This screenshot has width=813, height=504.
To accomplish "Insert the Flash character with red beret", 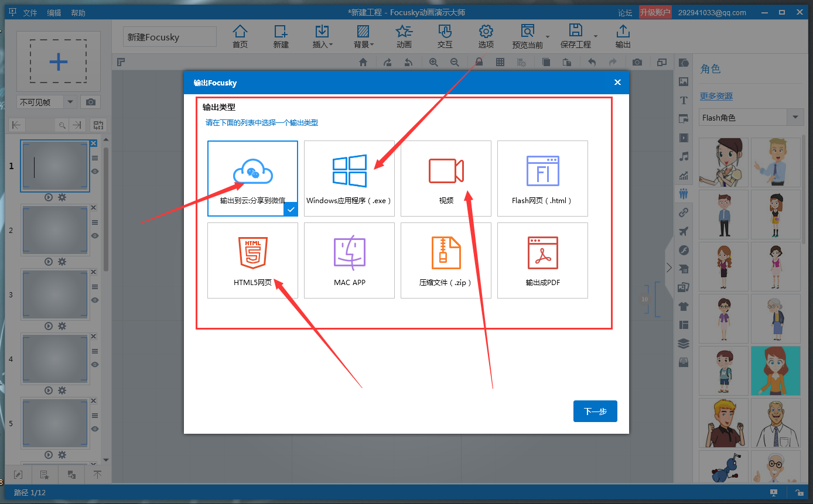I will [x=776, y=214].
